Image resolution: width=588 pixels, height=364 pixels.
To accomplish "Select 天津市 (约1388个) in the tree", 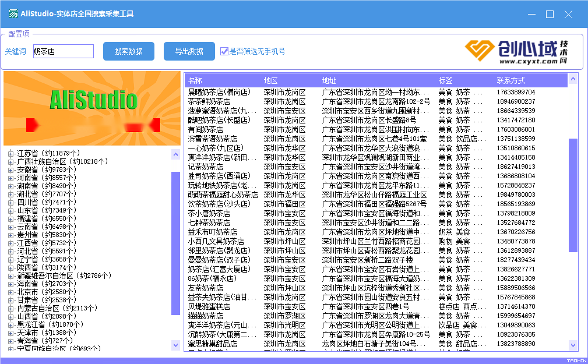I will pos(47,333).
